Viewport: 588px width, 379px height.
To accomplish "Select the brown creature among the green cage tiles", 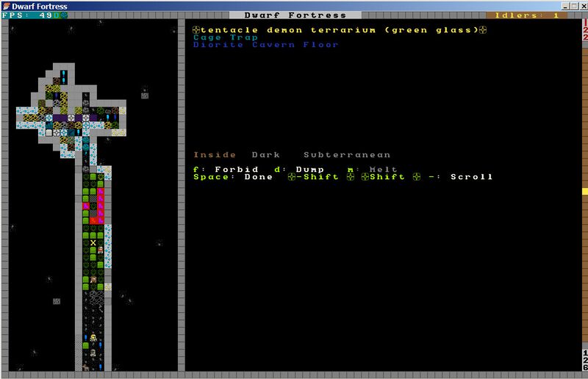I will click(x=93, y=280).
